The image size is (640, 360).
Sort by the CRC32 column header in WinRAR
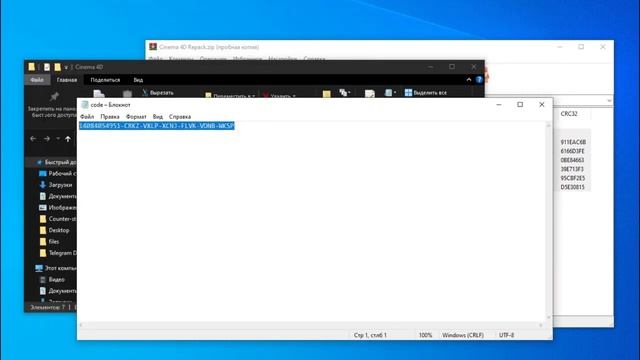click(569, 114)
